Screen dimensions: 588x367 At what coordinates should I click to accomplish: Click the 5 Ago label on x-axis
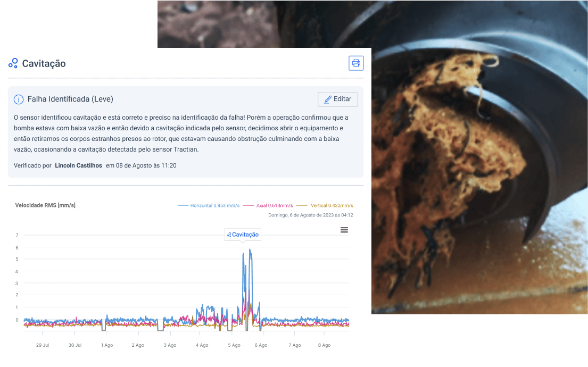[x=234, y=345]
